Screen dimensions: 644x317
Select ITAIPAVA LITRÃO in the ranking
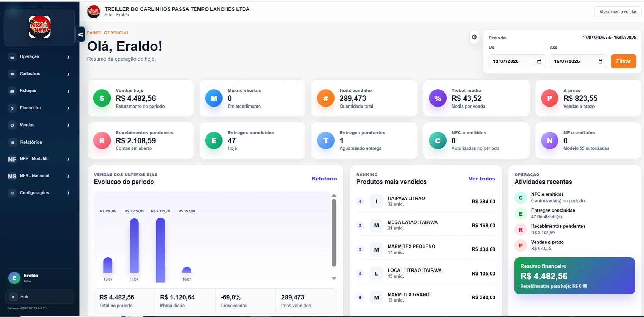tap(426, 201)
